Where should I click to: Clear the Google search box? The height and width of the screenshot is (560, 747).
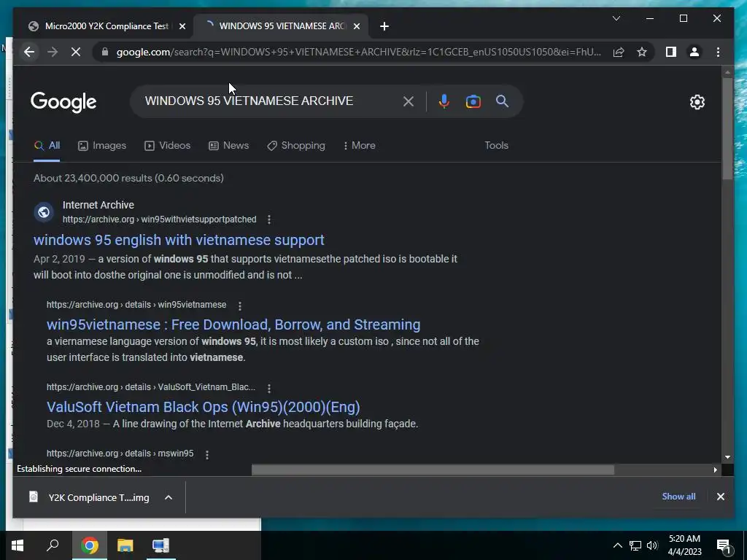[x=409, y=101]
